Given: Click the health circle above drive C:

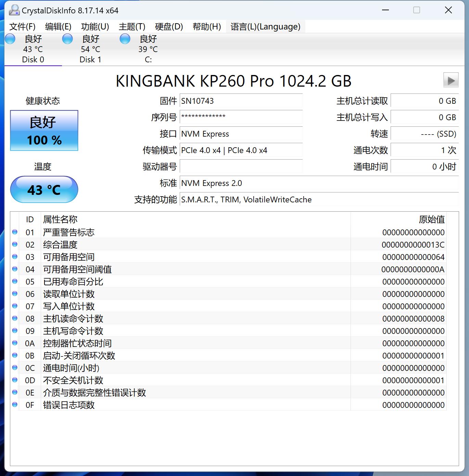Looking at the screenshot, I should 125,39.
